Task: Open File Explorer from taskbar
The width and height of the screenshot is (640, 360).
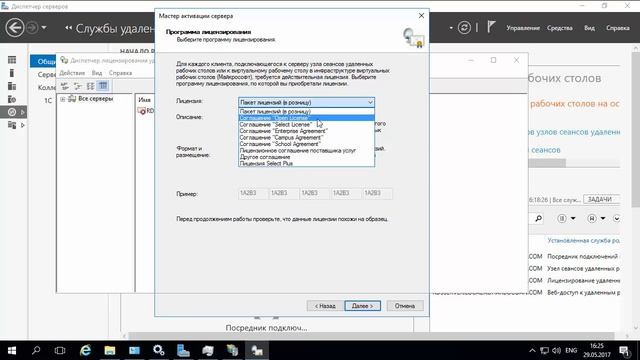Action: click(x=110, y=350)
